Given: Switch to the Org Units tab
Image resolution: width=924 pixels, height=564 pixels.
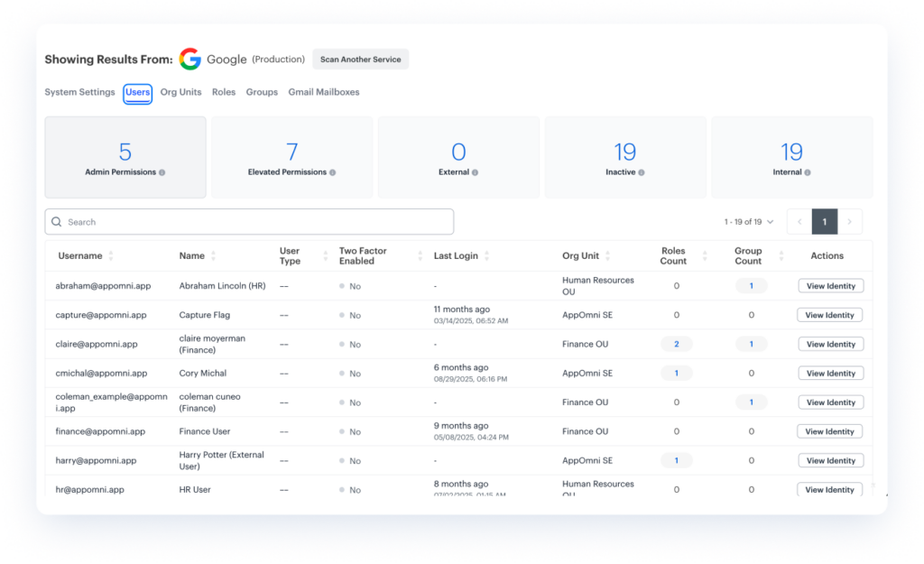Looking at the screenshot, I should (x=180, y=92).
